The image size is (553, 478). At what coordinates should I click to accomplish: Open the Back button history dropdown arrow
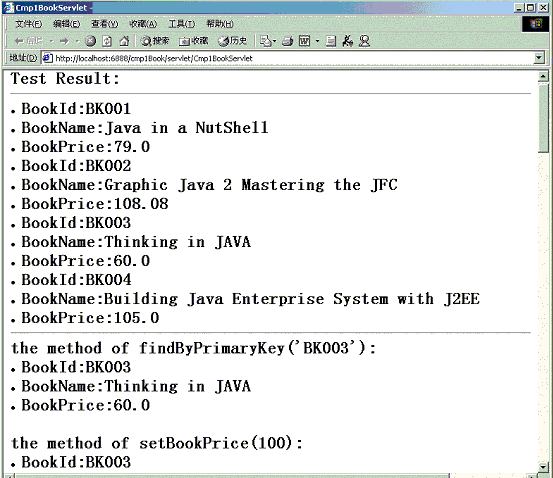pos(52,41)
